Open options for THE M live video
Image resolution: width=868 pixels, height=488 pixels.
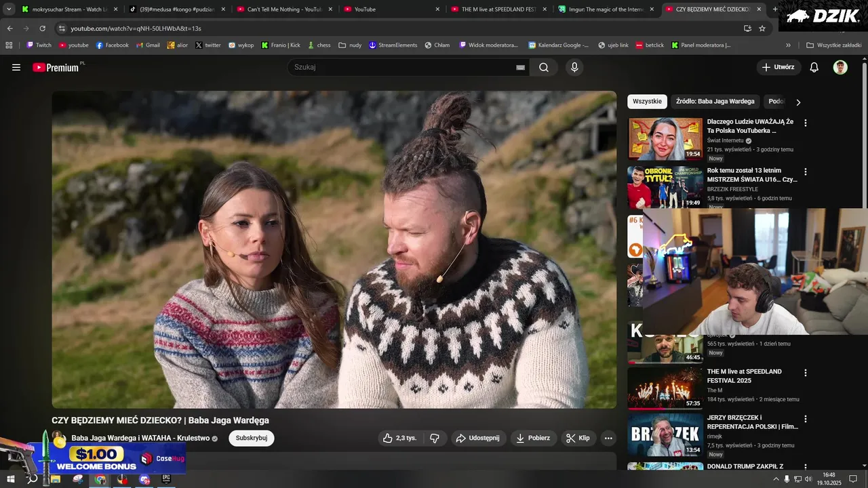pos(806,373)
